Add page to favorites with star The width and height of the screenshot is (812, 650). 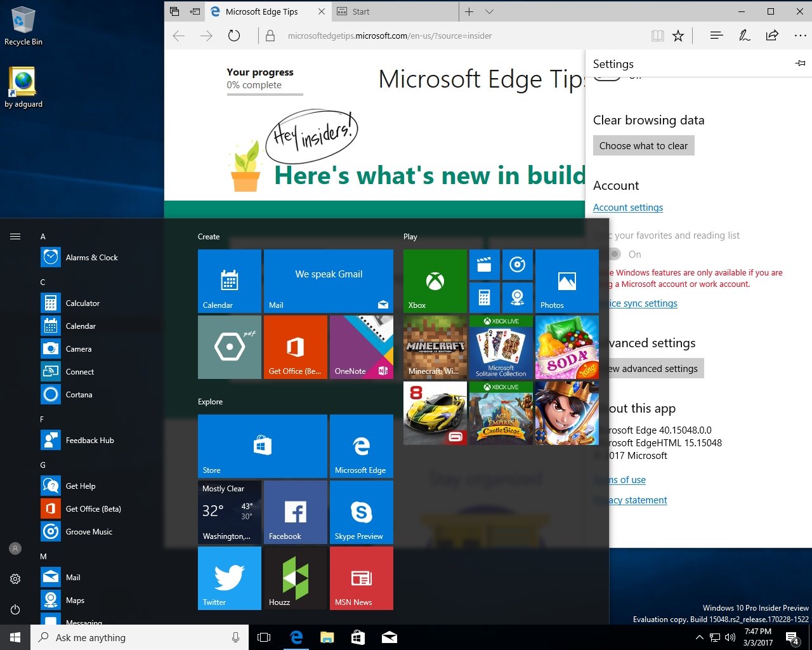[678, 36]
